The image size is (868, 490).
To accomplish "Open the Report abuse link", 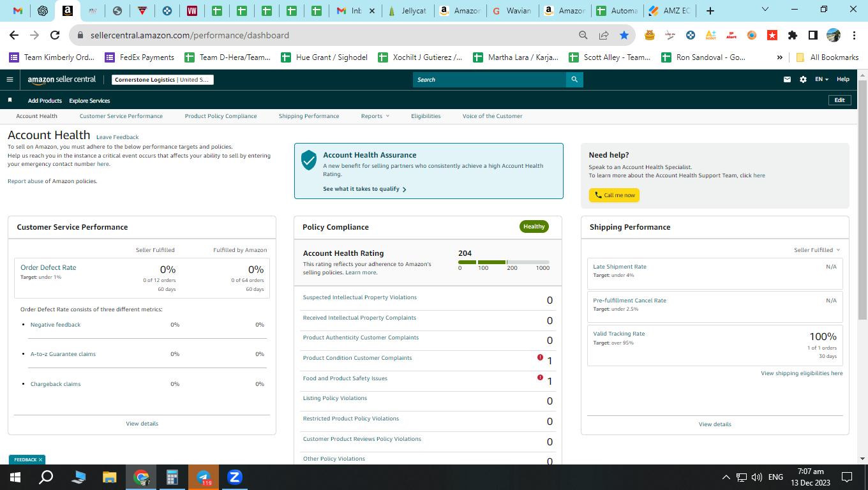I will tap(25, 181).
